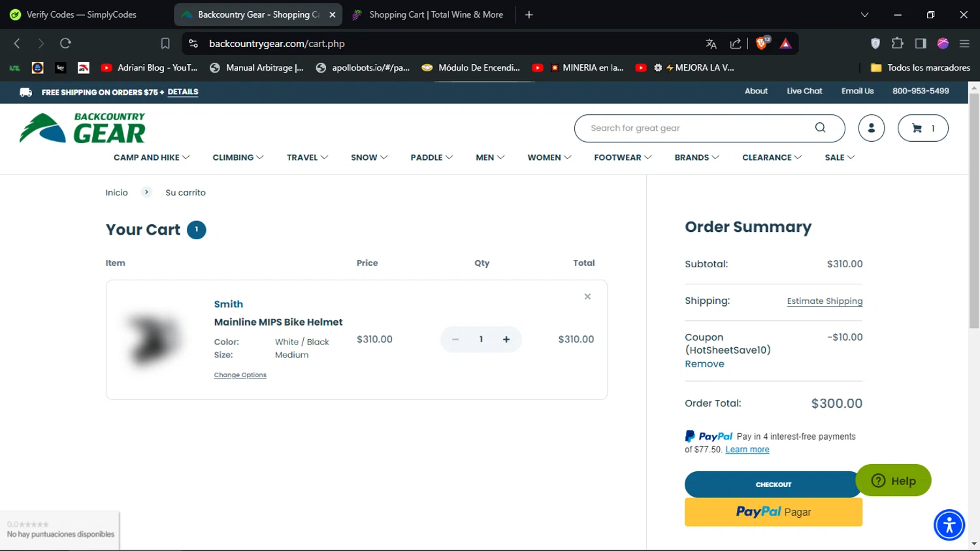Image resolution: width=980 pixels, height=551 pixels.
Task: Expand the Men menu
Action: tap(490, 158)
